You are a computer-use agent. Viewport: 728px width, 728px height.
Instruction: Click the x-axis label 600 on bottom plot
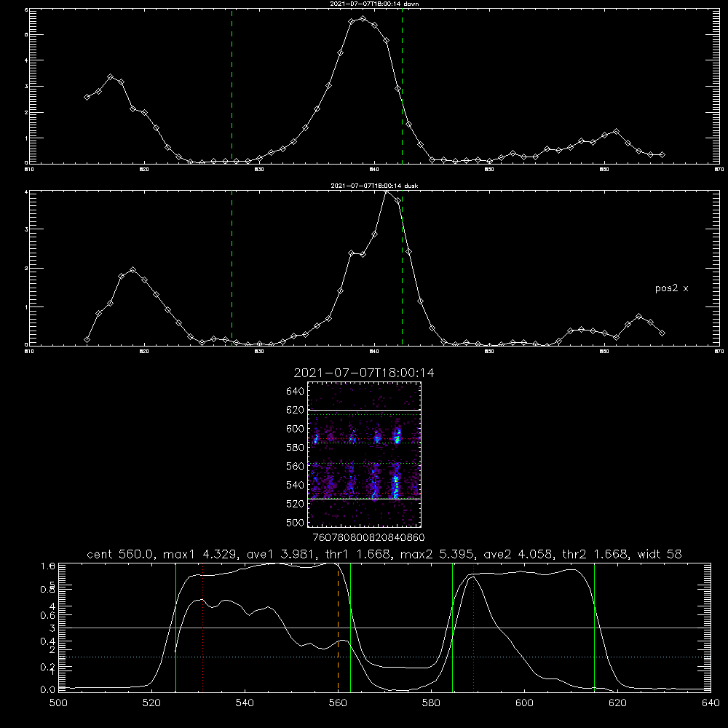524,703
